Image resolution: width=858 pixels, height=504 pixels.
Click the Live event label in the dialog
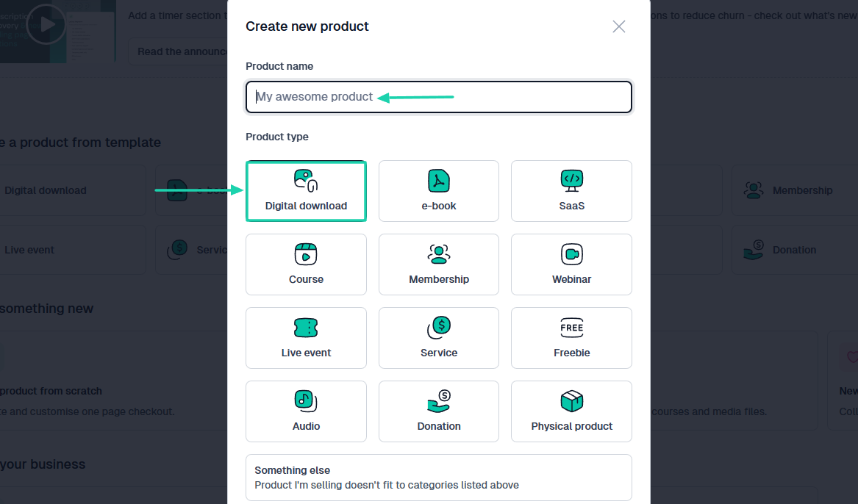click(x=306, y=353)
